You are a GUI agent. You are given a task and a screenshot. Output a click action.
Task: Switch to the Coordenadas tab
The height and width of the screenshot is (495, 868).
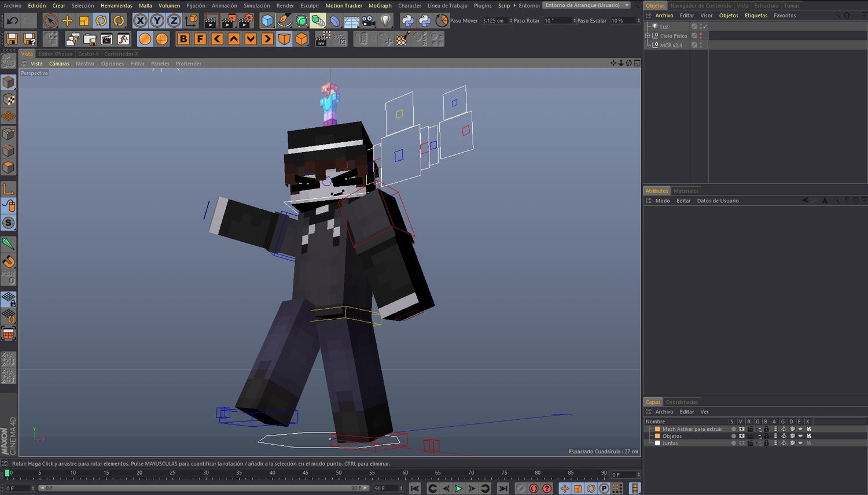click(682, 401)
